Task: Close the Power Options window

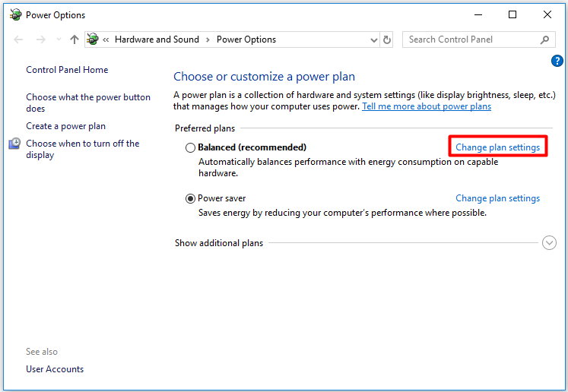Action: pos(547,15)
